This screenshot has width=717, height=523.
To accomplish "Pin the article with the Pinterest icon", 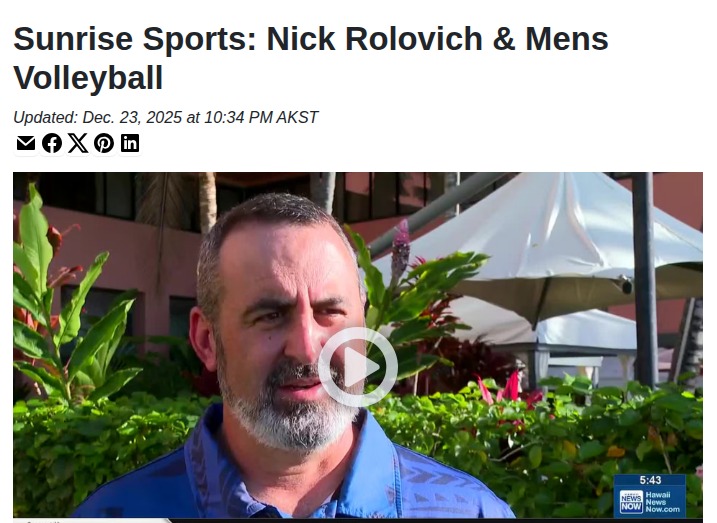I will click(104, 143).
